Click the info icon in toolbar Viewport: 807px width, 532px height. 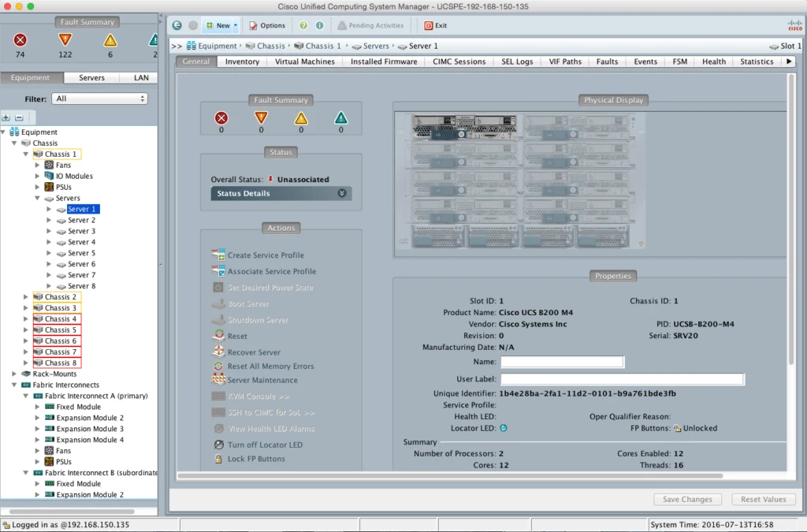point(320,25)
